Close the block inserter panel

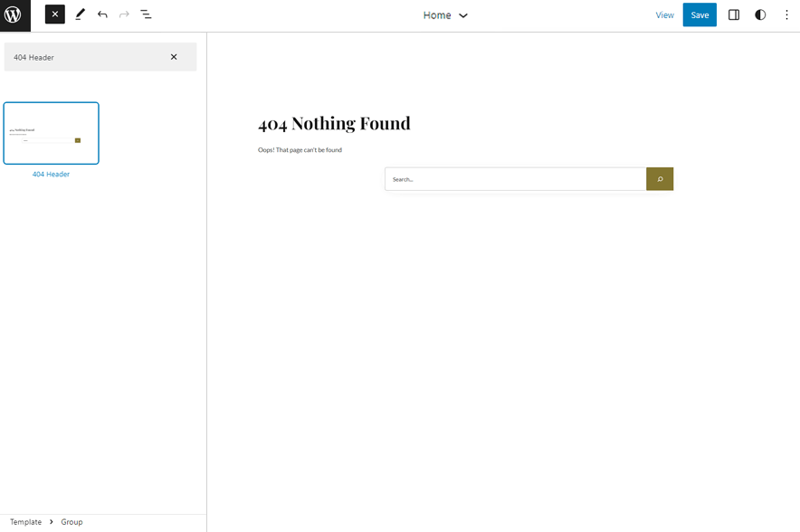coord(55,14)
